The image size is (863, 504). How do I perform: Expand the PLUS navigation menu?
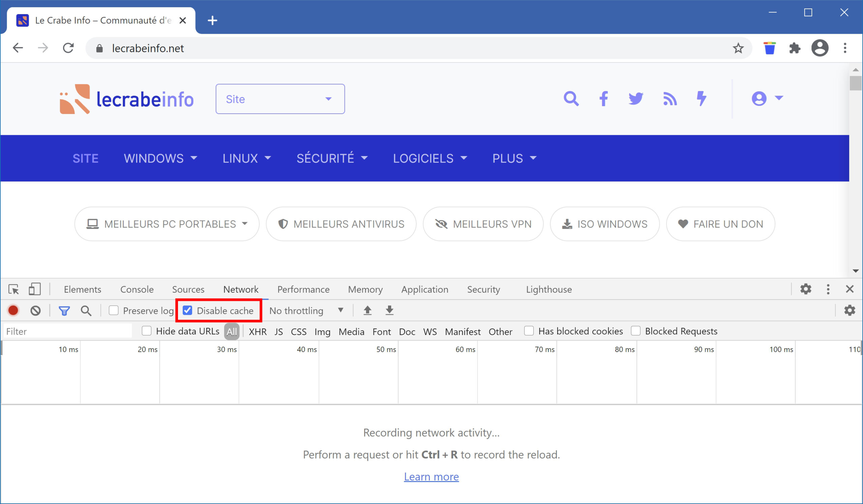click(514, 158)
